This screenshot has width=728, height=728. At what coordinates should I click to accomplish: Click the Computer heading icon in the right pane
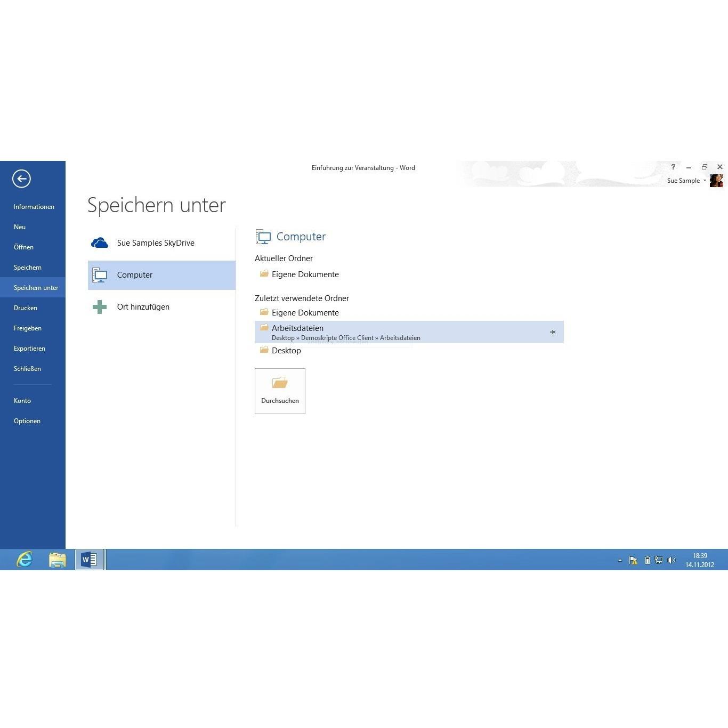point(263,237)
